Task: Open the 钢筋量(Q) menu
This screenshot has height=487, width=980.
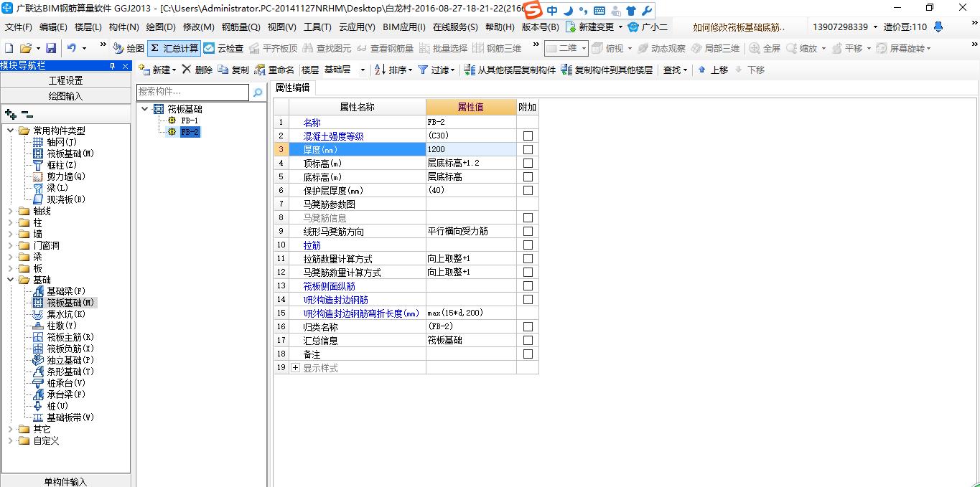Action: point(241,27)
